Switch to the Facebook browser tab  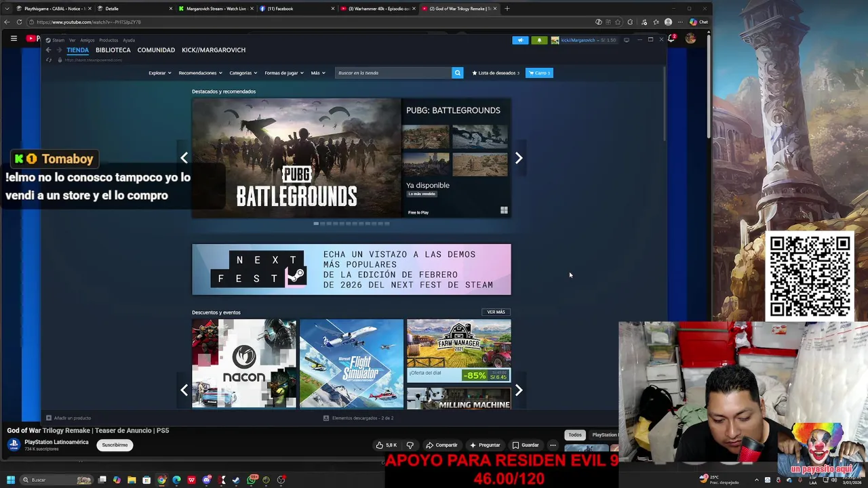click(296, 9)
